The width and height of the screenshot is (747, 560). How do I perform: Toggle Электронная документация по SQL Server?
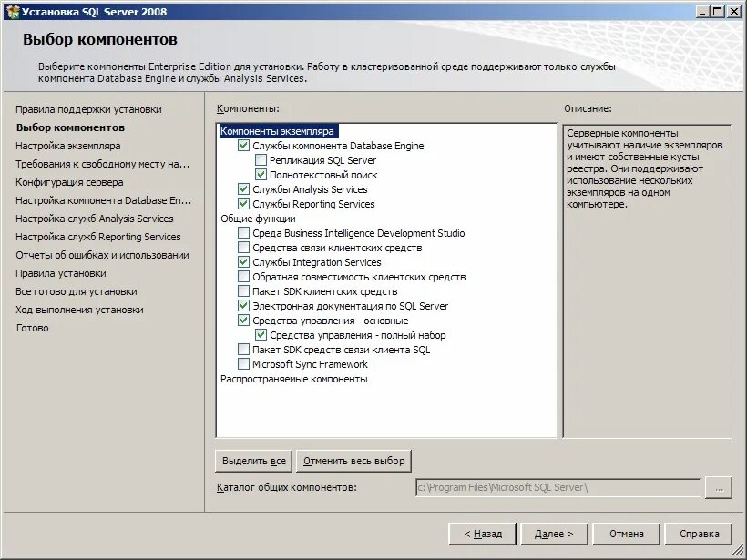tap(243, 306)
